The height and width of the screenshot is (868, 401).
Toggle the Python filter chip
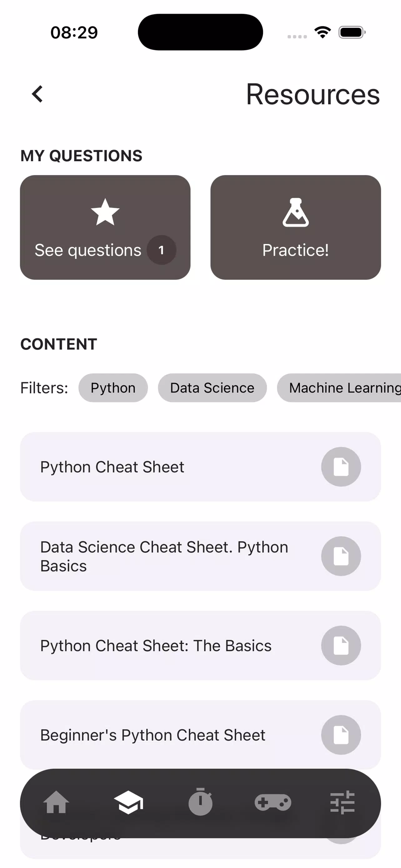113,388
